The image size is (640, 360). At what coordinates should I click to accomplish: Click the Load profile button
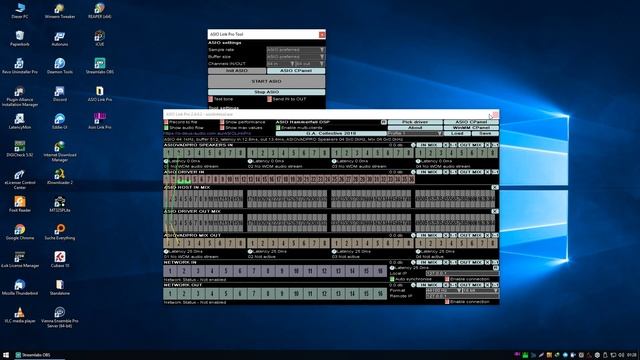point(457,133)
